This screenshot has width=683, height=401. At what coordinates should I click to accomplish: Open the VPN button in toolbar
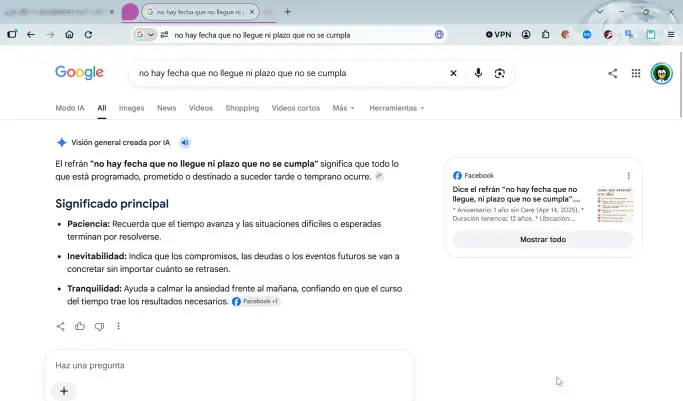(498, 34)
